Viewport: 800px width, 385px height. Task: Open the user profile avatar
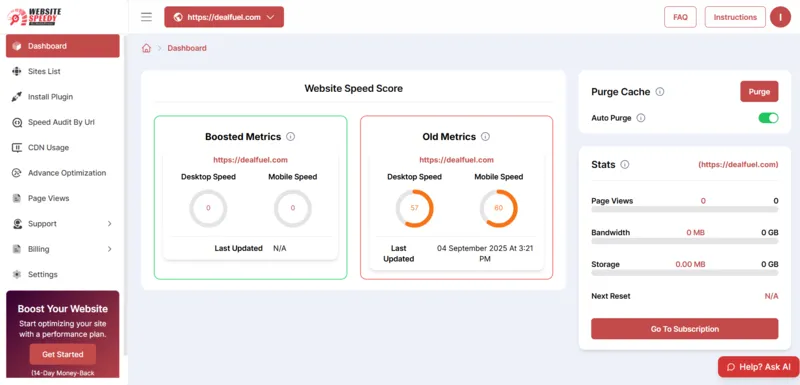(780, 17)
